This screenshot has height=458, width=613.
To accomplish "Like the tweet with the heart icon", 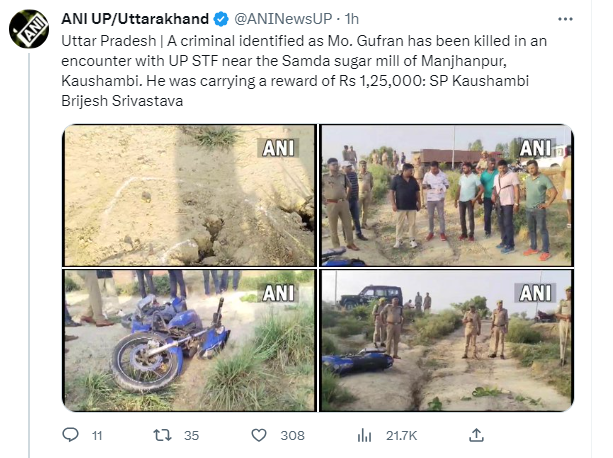I will (258, 434).
